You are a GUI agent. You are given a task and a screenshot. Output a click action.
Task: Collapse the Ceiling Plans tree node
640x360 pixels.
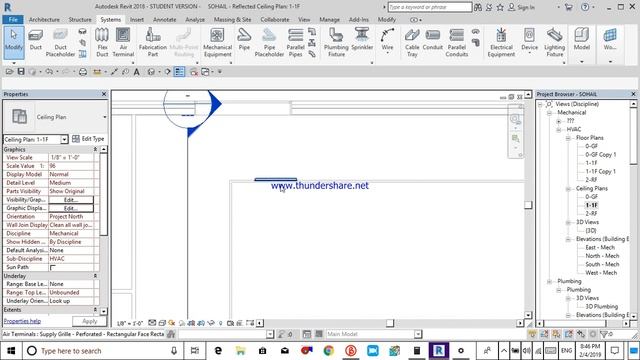pyautogui.click(x=568, y=189)
